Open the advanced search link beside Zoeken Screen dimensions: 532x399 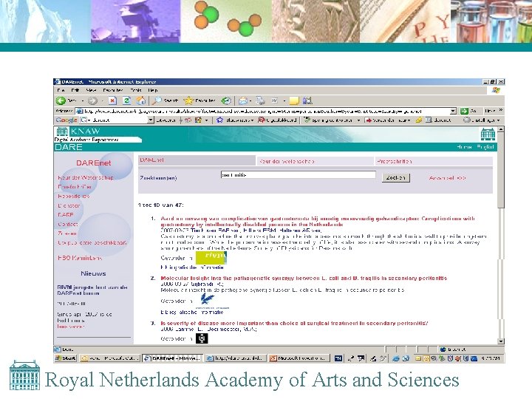tap(448, 178)
